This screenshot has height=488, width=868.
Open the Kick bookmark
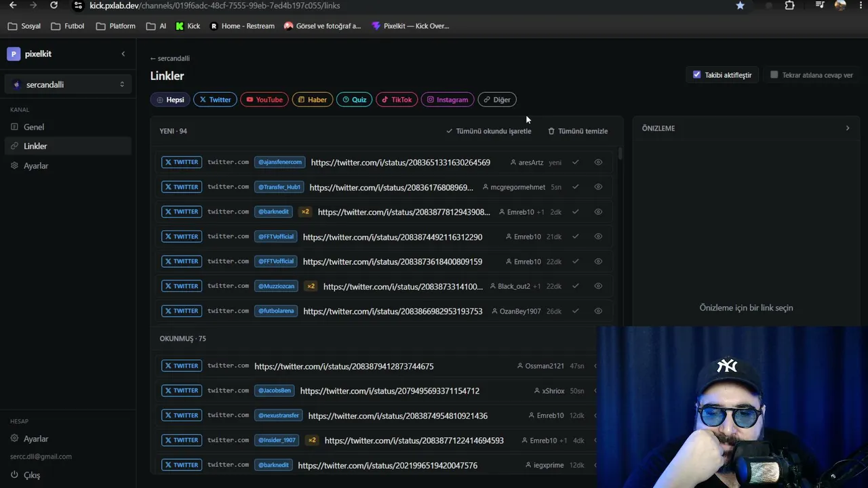pos(188,26)
